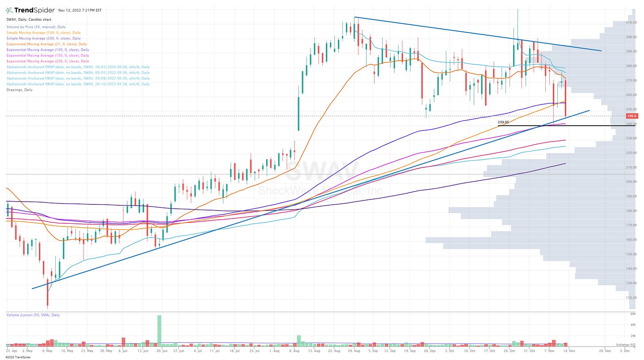Select Anchored VWAP 29/08/2022 legend entry
The width and height of the screenshot is (644, 360).
pyautogui.click(x=77, y=78)
